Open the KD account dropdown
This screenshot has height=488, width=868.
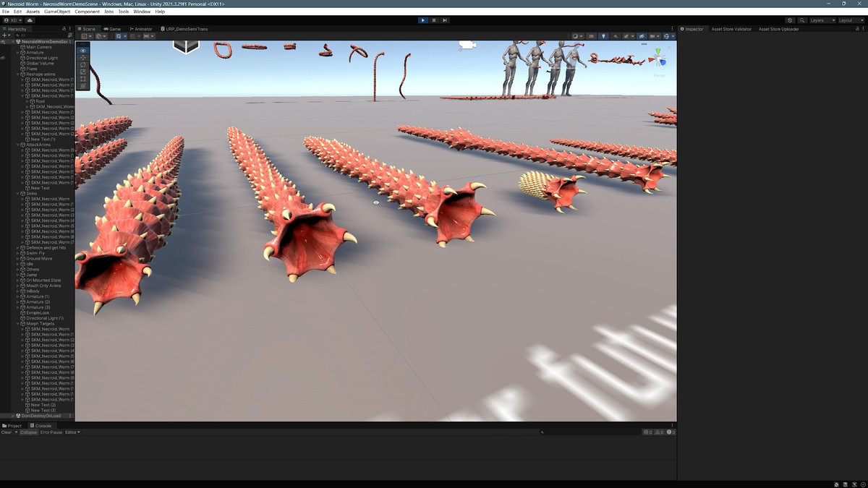pos(13,20)
